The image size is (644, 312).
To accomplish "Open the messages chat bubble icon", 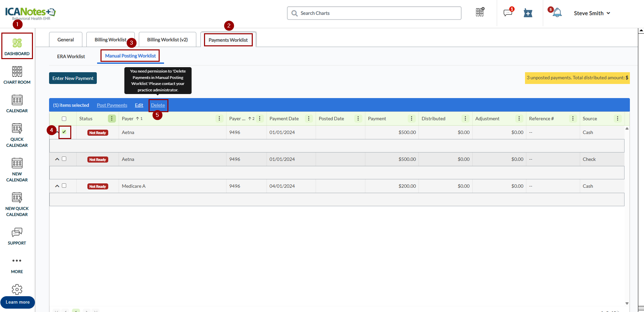I will [x=508, y=13].
